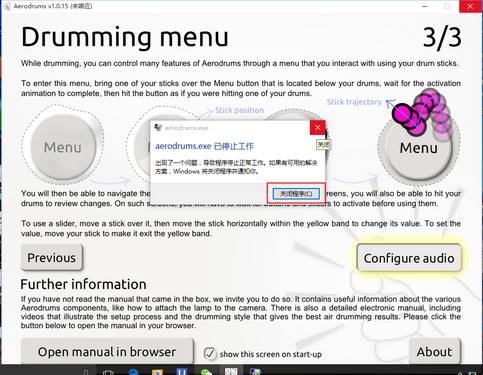Minimize the Aerodrums window
This screenshot has height=375, width=483.
click(424, 6)
